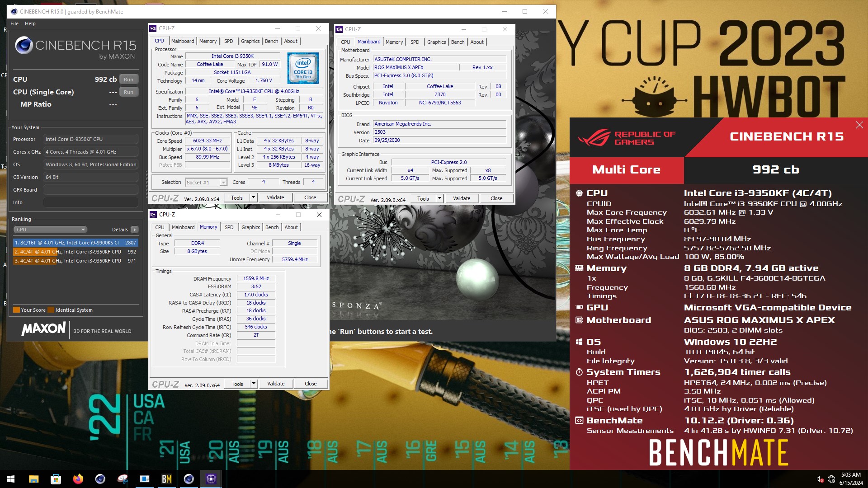The width and height of the screenshot is (868, 488).
Task: Open the ranking CPU dropdown
Action: [x=50, y=230]
